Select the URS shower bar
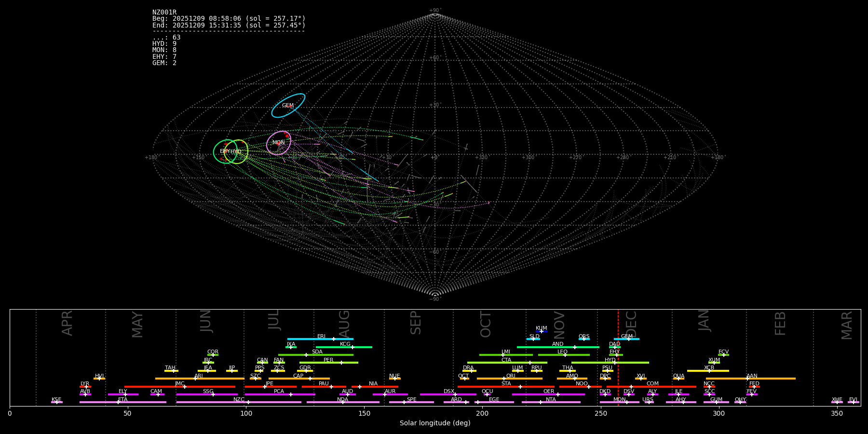Image resolution: width=868 pixels, height=434 pixels. [x=649, y=402]
